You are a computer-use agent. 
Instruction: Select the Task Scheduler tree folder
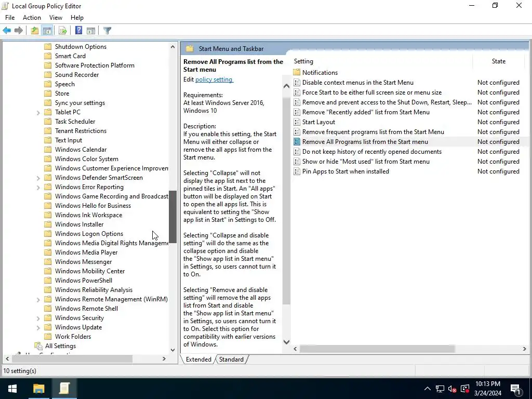[x=75, y=122]
